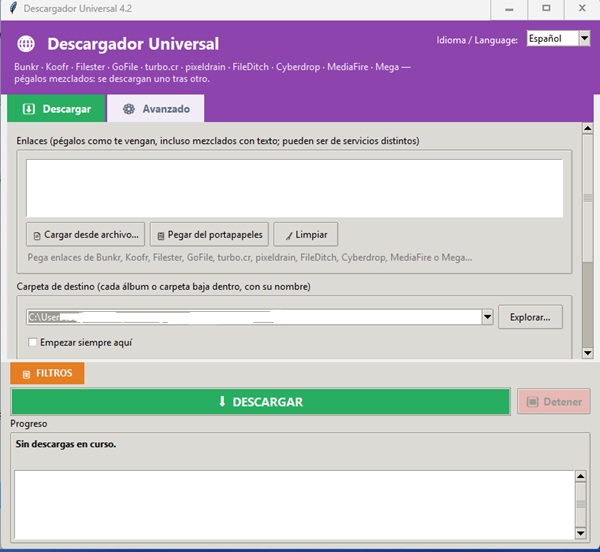The height and width of the screenshot is (552, 600).
Task: Close the Descargador Universal window
Action: click(x=582, y=9)
